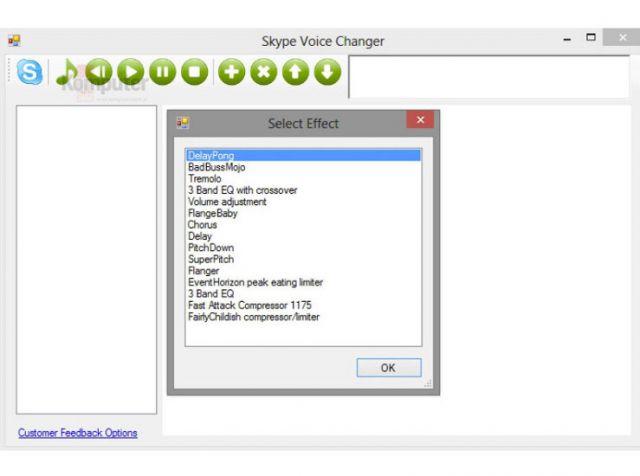This screenshot has height=476, width=640.
Task: Click the empty effects list panel on the left
Action: click(x=87, y=260)
